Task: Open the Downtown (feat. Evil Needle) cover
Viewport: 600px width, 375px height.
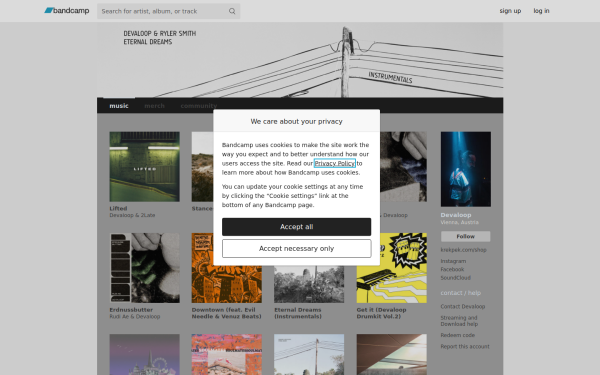Action: click(227, 284)
